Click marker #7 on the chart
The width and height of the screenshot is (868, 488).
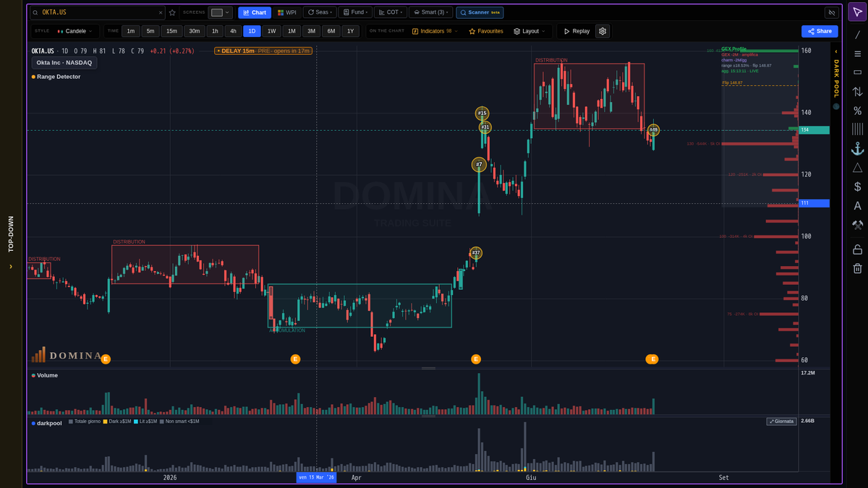pos(478,165)
